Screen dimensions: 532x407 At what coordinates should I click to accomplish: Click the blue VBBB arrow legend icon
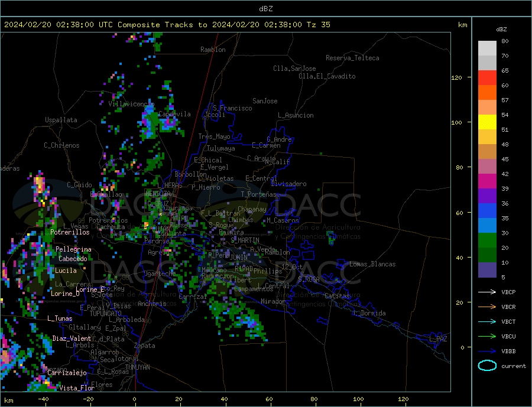487,351
